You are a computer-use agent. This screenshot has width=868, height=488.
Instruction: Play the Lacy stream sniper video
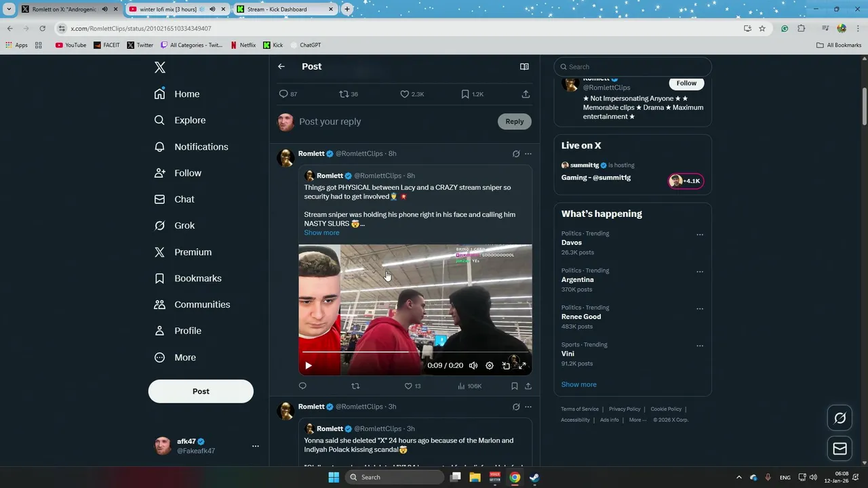pos(309,365)
